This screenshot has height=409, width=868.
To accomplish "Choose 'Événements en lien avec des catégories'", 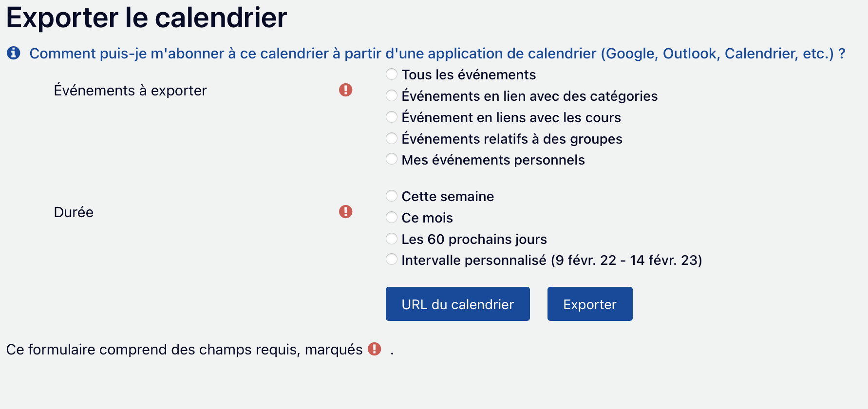I will pyautogui.click(x=392, y=96).
